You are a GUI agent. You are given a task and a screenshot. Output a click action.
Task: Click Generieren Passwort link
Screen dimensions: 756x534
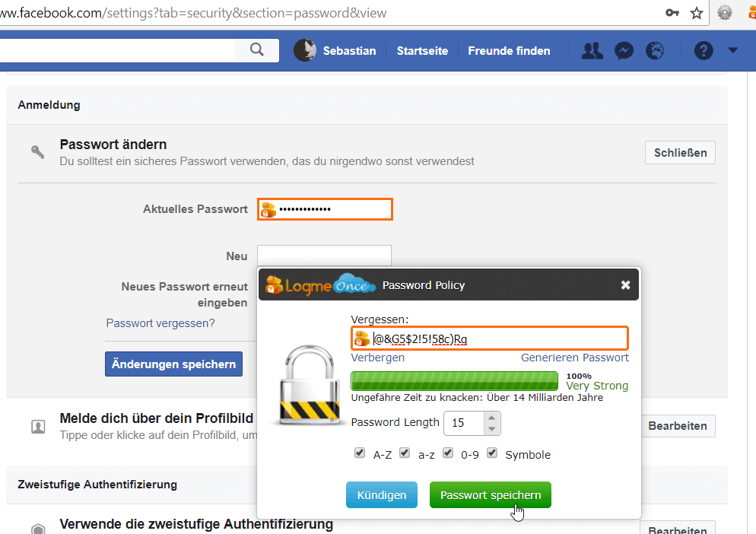click(x=575, y=358)
